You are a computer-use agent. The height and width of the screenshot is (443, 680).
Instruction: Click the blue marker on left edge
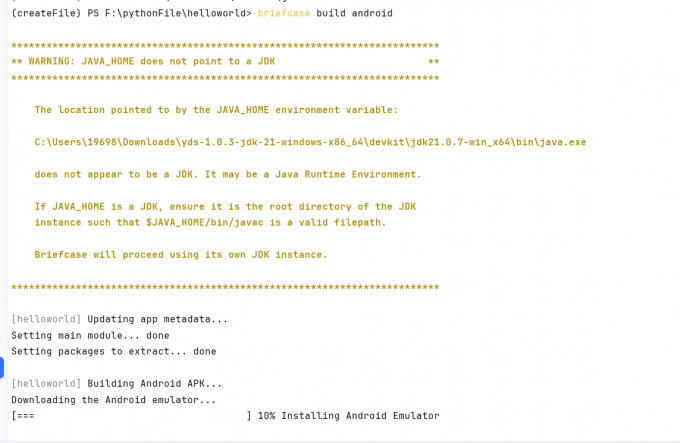pos(2,368)
